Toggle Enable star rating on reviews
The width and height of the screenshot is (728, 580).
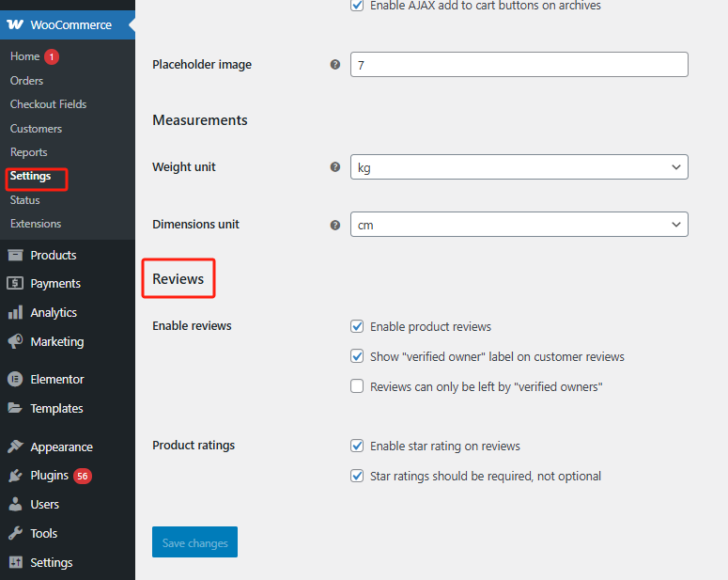point(357,447)
